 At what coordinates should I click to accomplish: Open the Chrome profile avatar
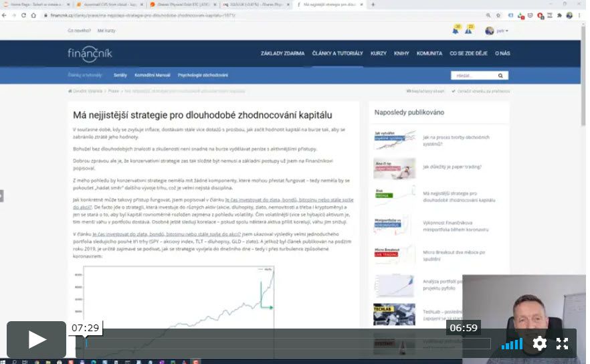[569, 15]
